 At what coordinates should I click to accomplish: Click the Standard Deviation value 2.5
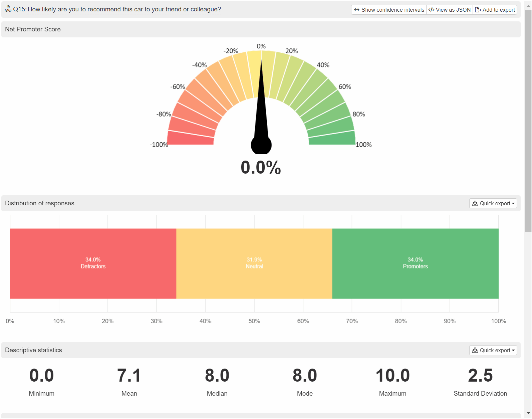[x=480, y=376]
